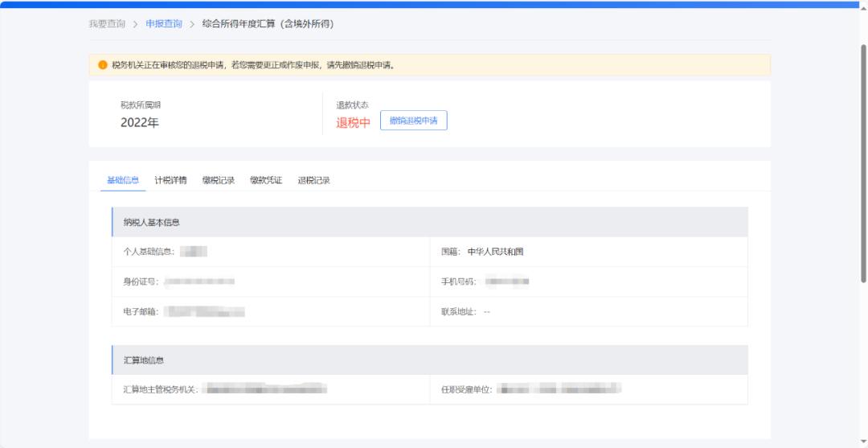This screenshot has width=868, height=448.
Task: Open the 缴税记录 tab
Action: pyautogui.click(x=219, y=180)
